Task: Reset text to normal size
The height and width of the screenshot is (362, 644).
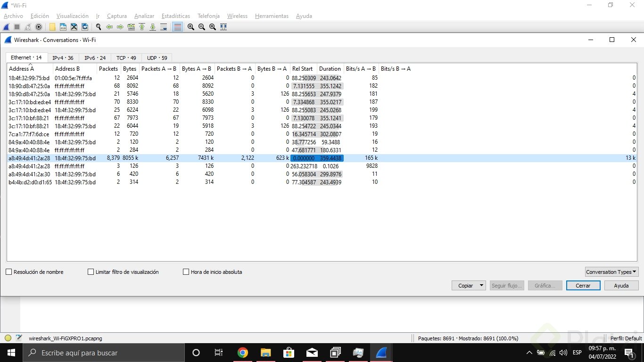Action: (x=213, y=27)
